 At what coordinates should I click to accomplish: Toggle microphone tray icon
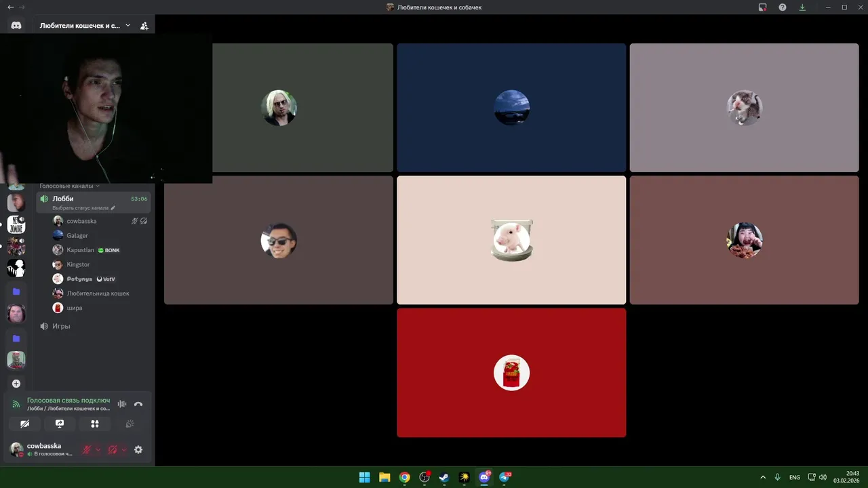778,477
